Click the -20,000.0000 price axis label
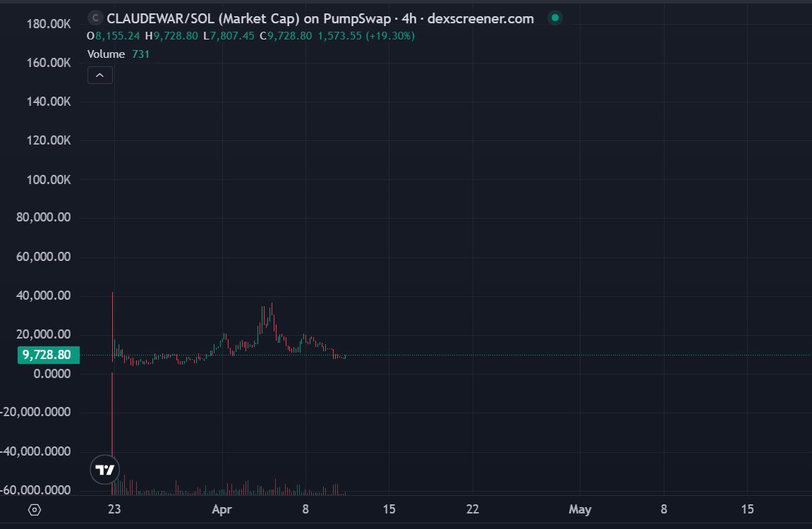 coord(35,412)
